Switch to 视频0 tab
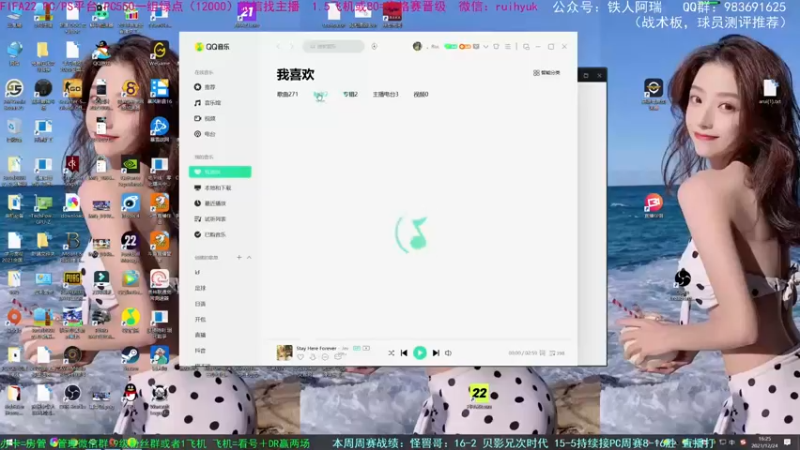The width and height of the screenshot is (800, 450). click(421, 94)
